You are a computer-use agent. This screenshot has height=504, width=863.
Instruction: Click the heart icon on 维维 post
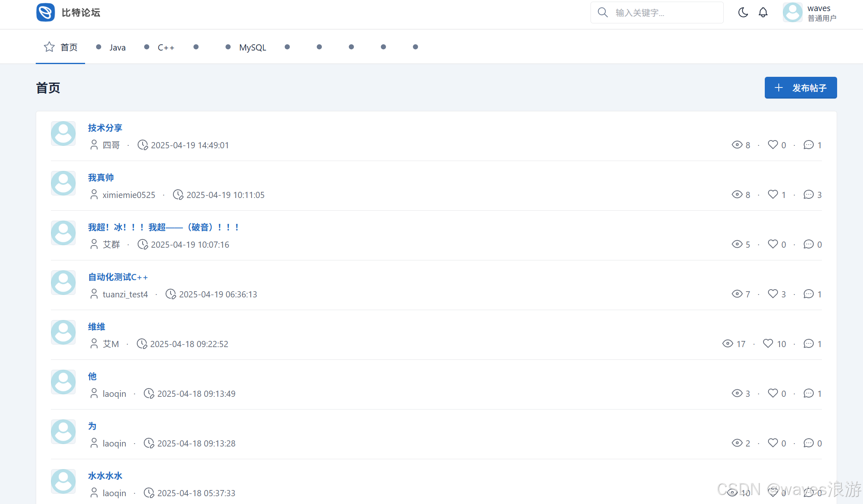coord(768,343)
